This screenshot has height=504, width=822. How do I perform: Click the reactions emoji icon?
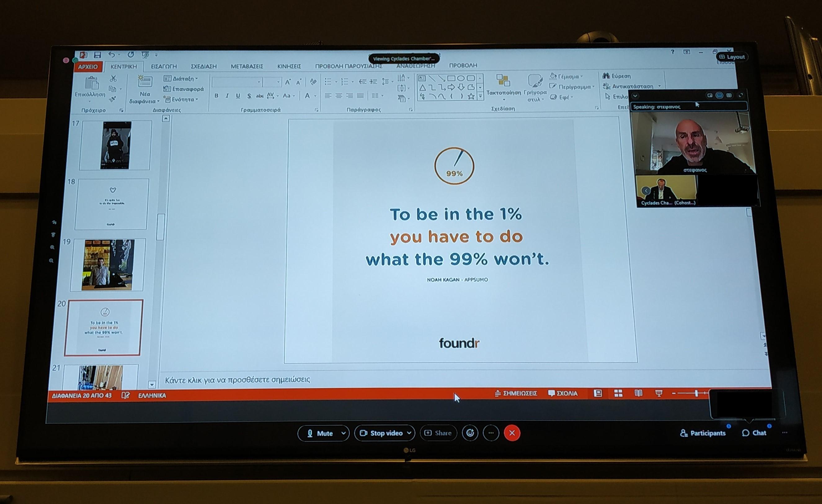tap(470, 433)
